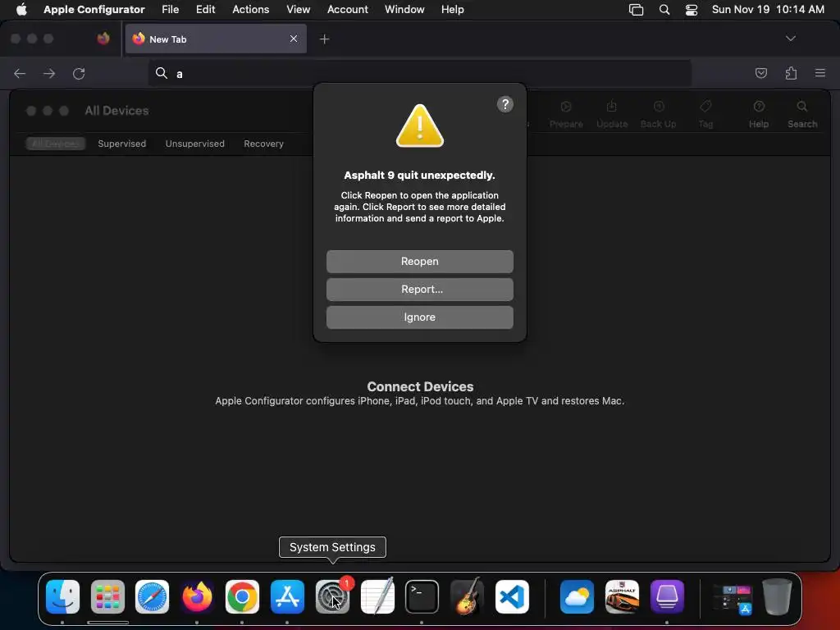840x630 pixels.
Task: Open Firefox extensions puzzle icon
Action: click(x=791, y=73)
